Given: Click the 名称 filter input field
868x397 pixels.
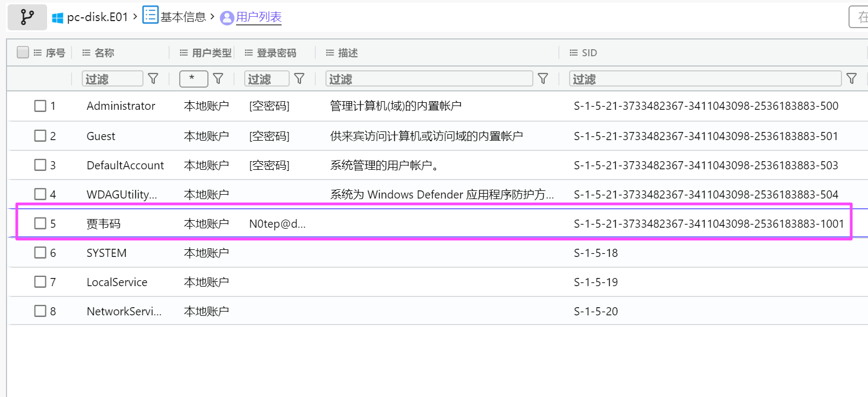Looking at the screenshot, I should click(113, 79).
